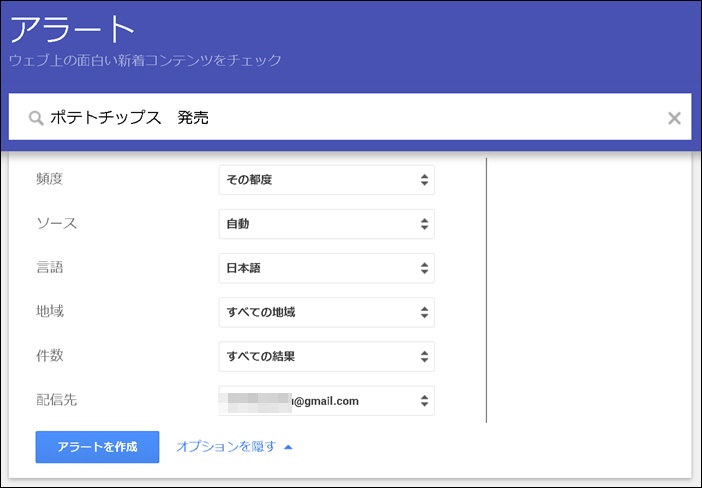Click the アラート page title
The width and height of the screenshot is (702, 488).
[72, 30]
